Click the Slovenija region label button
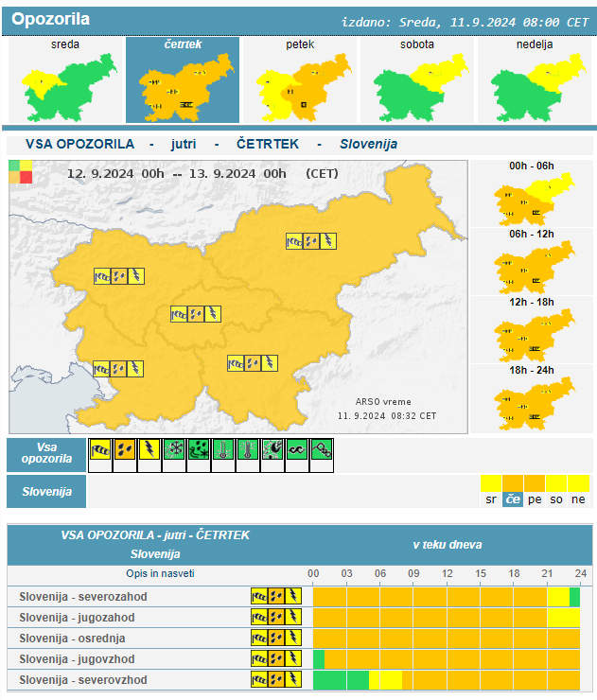Viewport: 597px width, 700px height. point(46,492)
